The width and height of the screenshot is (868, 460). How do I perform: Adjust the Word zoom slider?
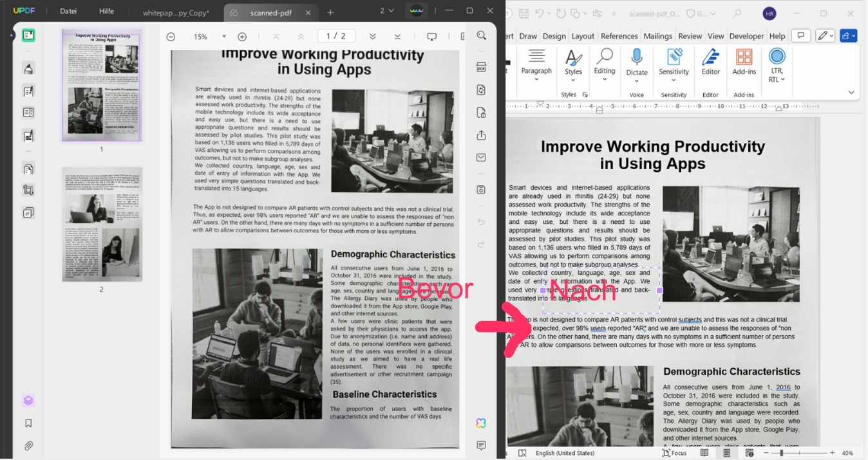pyautogui.click(x=782, y=453)
